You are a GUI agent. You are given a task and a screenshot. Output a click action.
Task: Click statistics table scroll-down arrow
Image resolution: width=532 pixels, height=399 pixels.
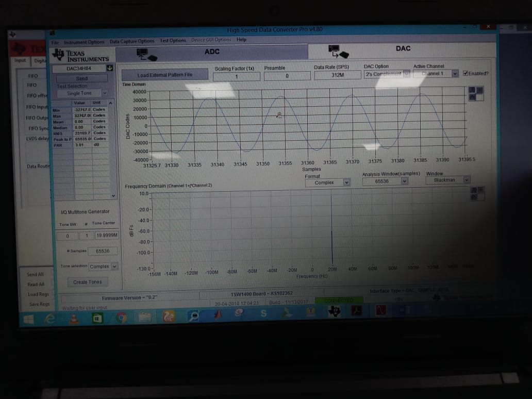pos(113,196)
